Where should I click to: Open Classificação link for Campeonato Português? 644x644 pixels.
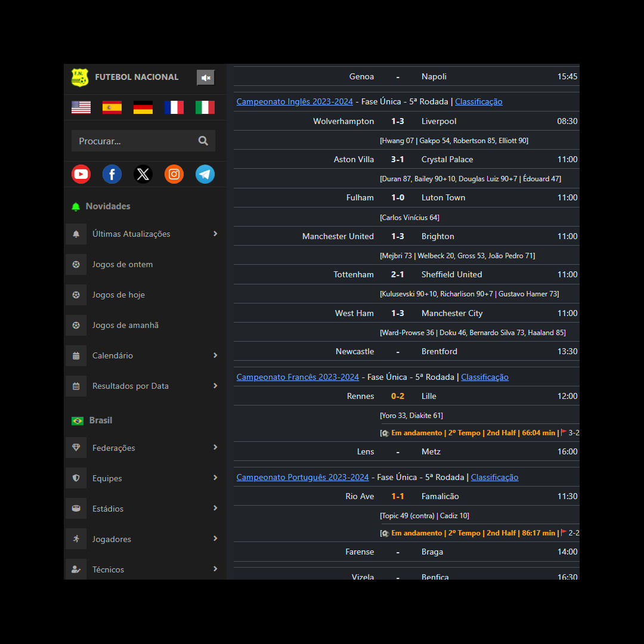click(x=494, y=477)
